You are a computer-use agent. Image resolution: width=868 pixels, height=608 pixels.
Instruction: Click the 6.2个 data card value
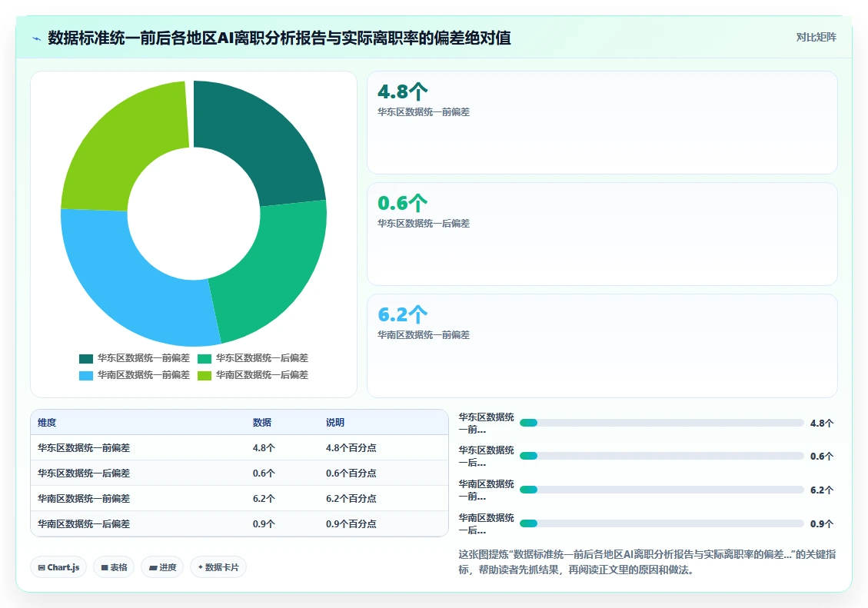402,314
